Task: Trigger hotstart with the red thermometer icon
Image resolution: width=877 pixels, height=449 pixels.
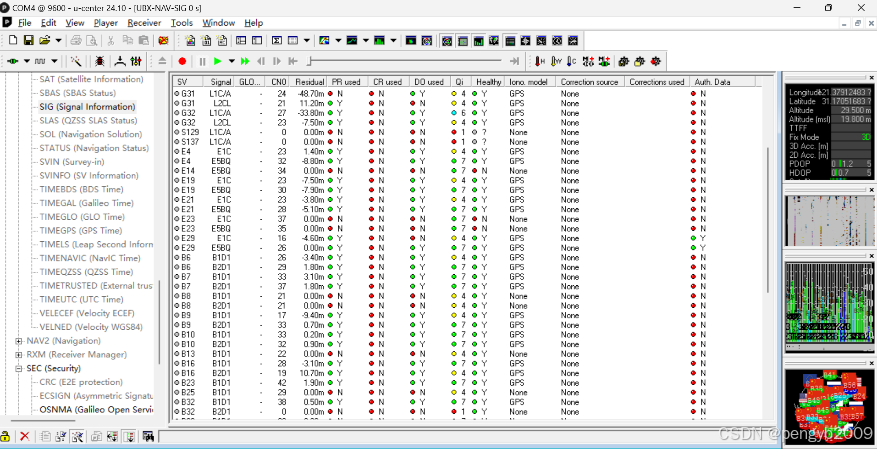Action: (540, 61)
